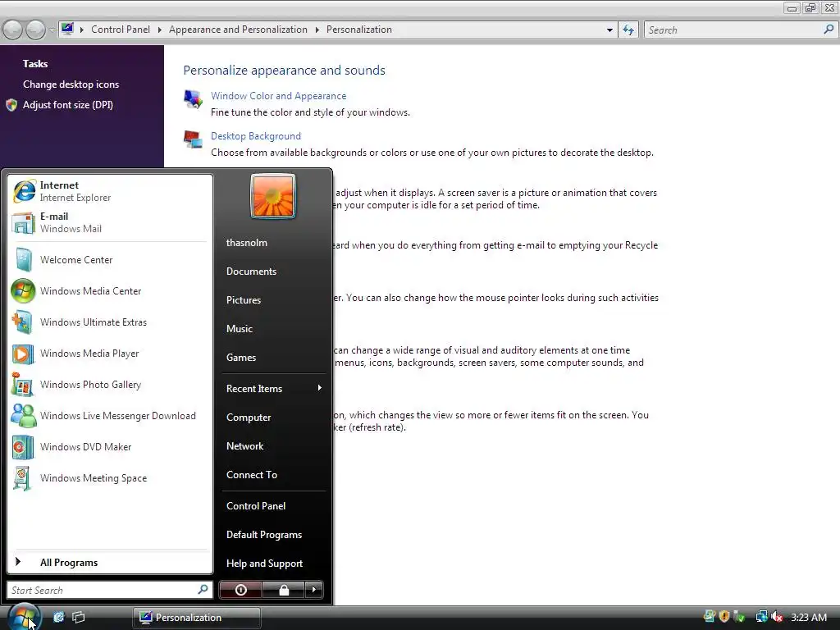
Task: Expand Appearance and Personalization breadcrumb arrow
Action: [317, 30]
